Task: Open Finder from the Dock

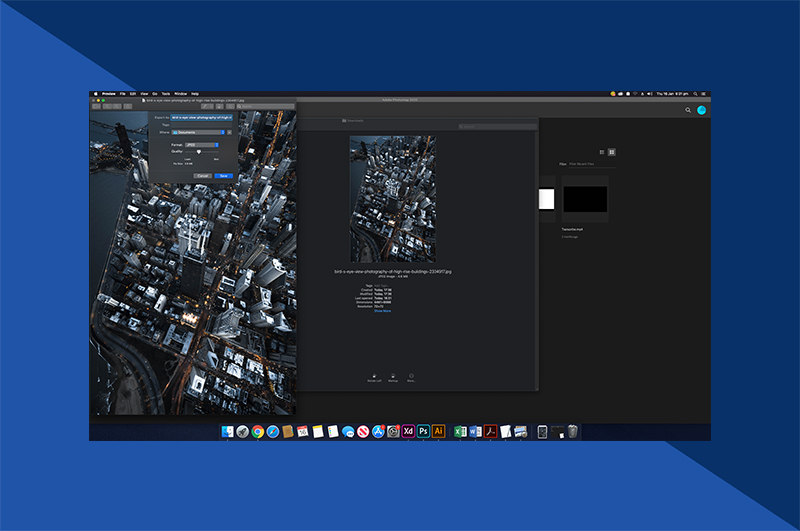Action: [x=228, y=432]
